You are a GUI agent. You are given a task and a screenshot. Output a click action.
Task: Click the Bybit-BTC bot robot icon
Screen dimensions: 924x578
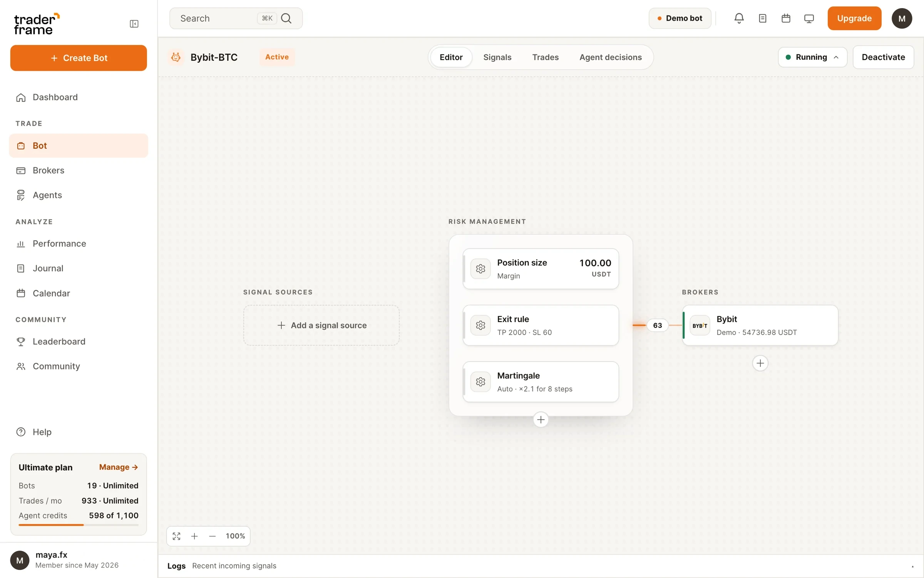pyautogui.click(x=176, y=57)
